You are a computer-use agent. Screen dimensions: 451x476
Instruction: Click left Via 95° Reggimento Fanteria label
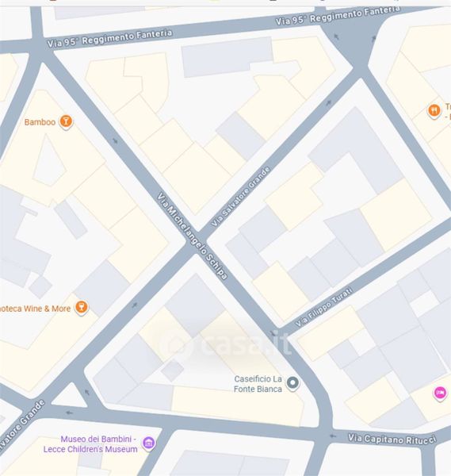point(110,38)
